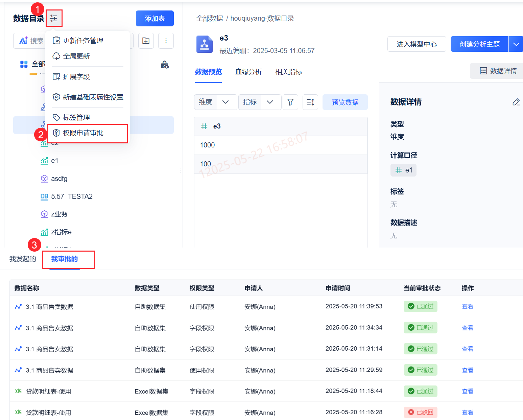Click the dataset icon of 11:39:53 row

pos(18,307)
